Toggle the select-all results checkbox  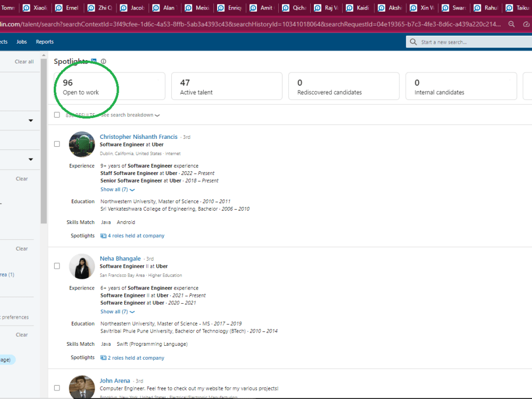click(x=57, y=115)
